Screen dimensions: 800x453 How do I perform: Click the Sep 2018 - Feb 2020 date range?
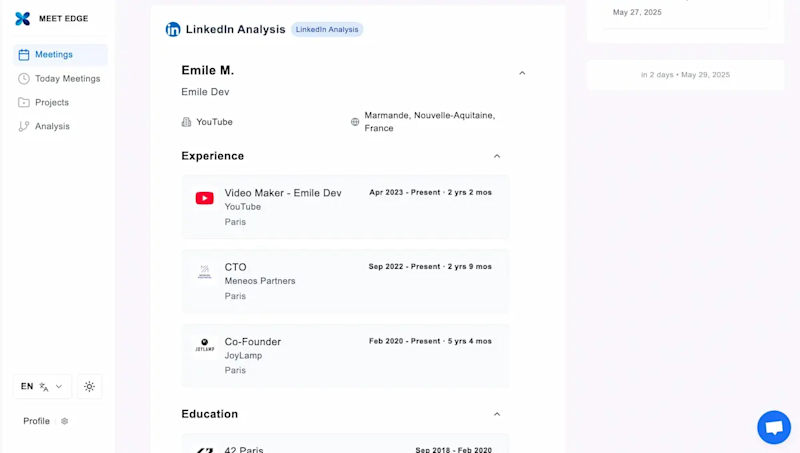point(454,450)
